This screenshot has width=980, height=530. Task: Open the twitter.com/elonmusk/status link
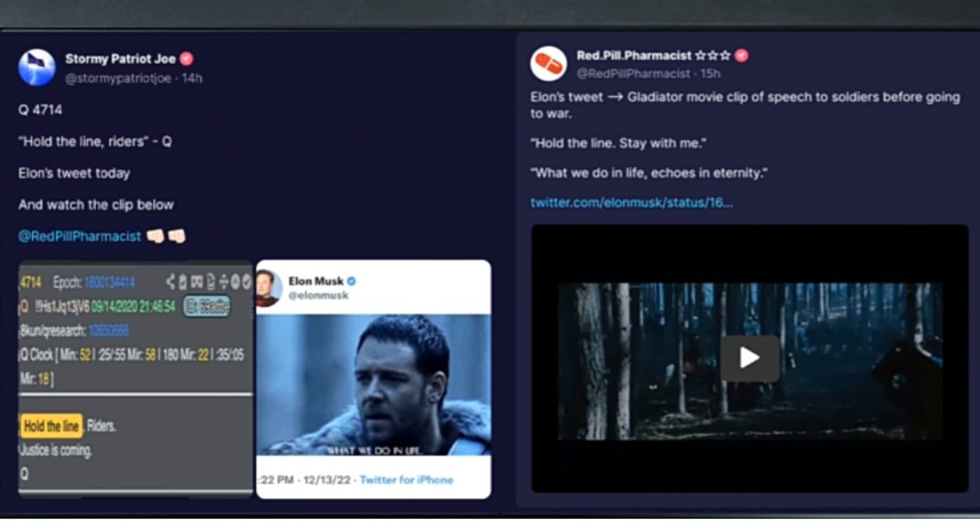(x=632, y=203)
